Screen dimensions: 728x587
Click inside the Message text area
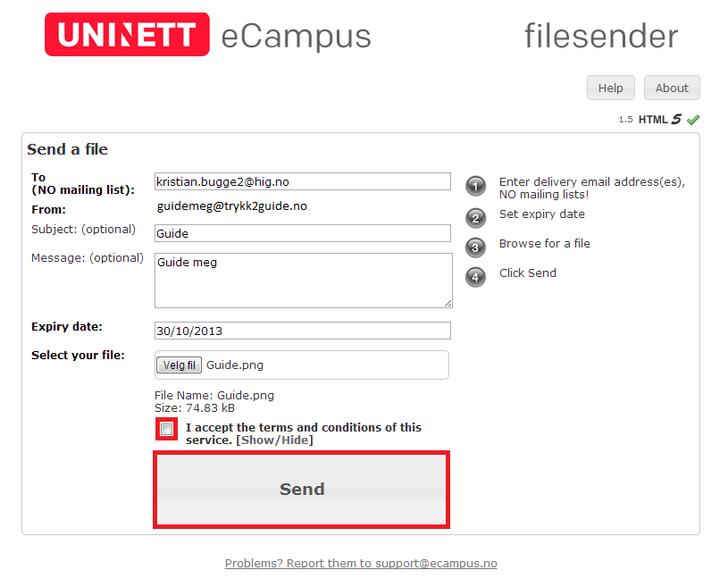pyautogui.click(x=304, y=281)
